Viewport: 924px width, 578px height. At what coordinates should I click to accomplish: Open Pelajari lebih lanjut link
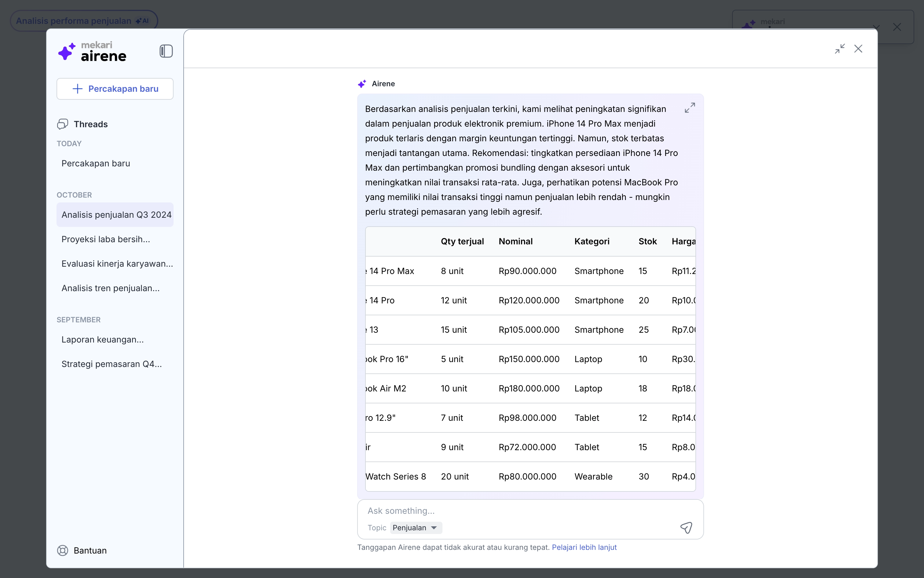584,547
